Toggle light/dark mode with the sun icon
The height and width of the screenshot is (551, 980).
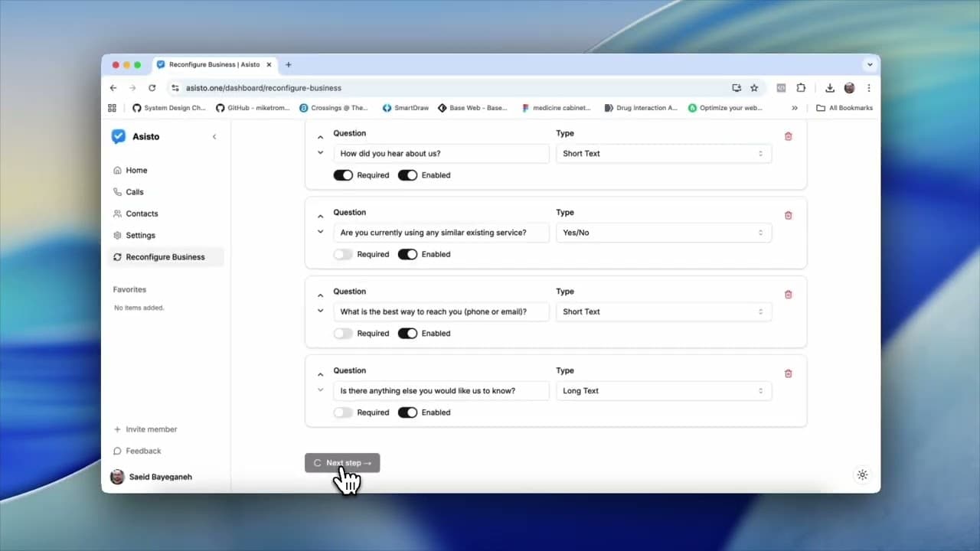pos(862,474)
